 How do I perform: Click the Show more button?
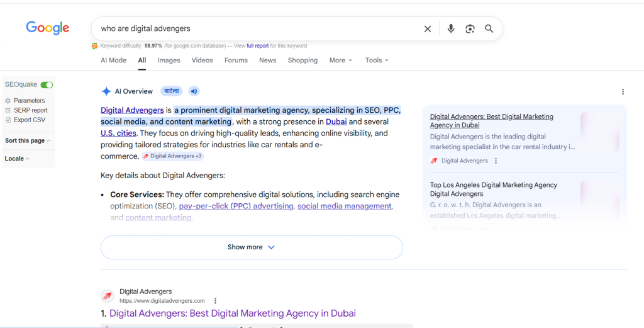point(252,247)
